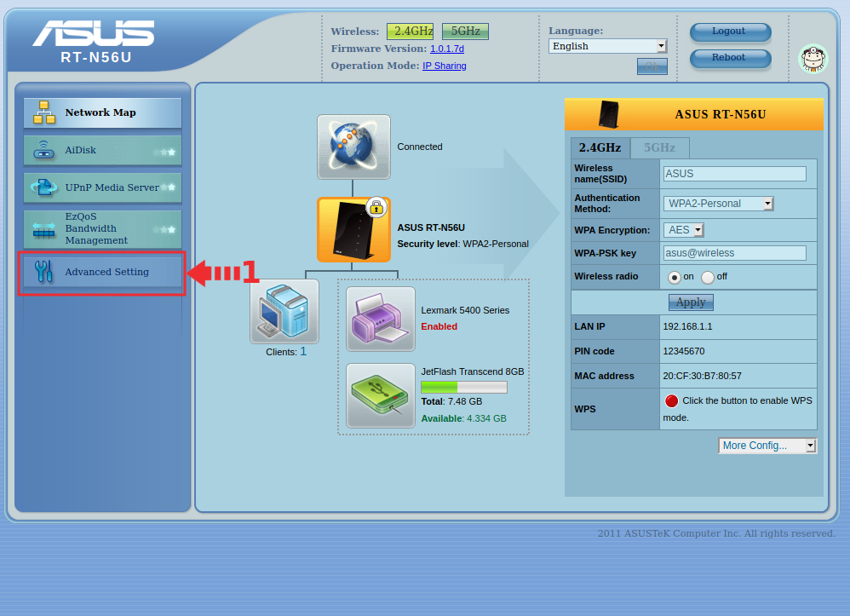Open the AiDisk menu item
Screen dimensions: 850x616
tap(102, 150)
